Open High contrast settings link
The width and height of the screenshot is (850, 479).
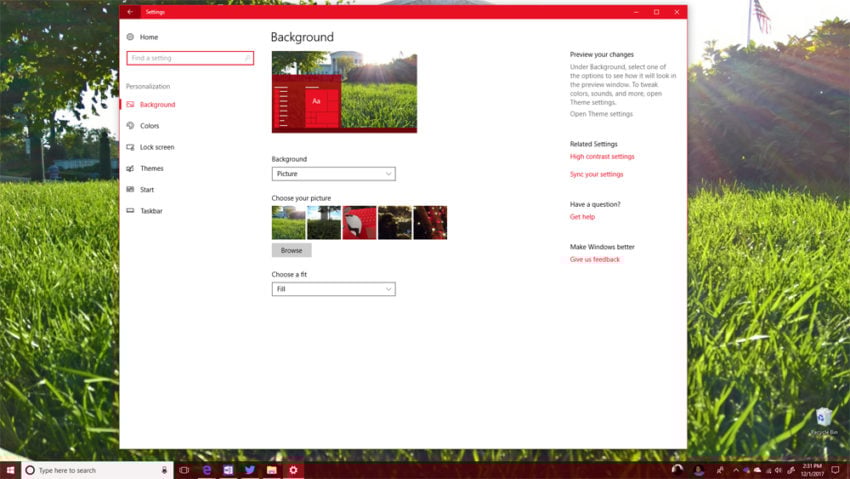(x=602, y=157)
